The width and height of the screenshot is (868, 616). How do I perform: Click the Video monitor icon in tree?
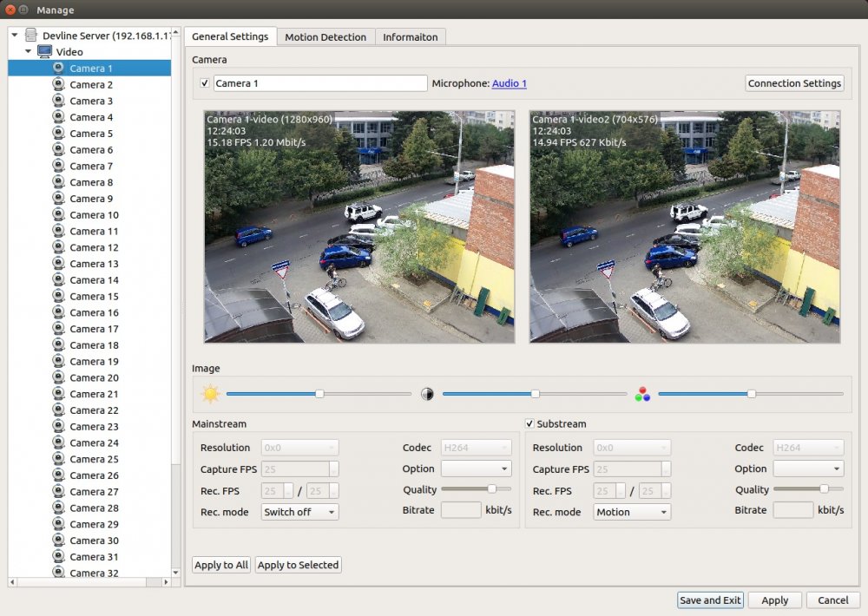(x=44, y=51)
